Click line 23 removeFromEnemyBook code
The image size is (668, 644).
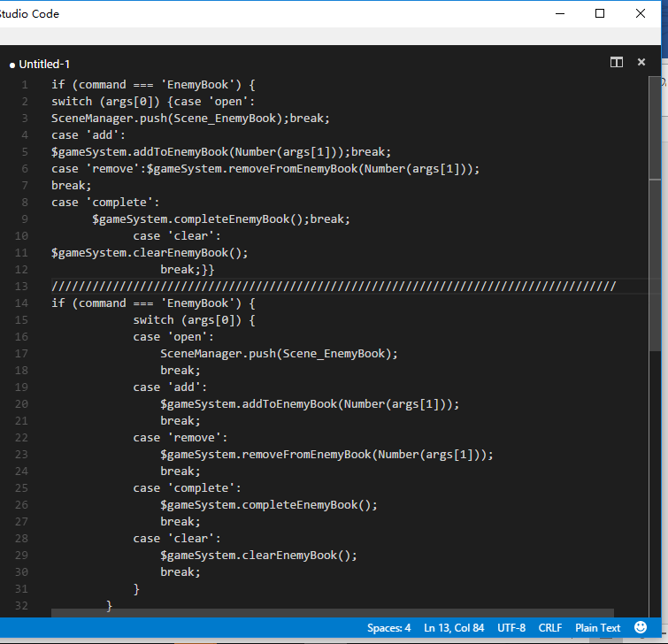click(326, 455)
